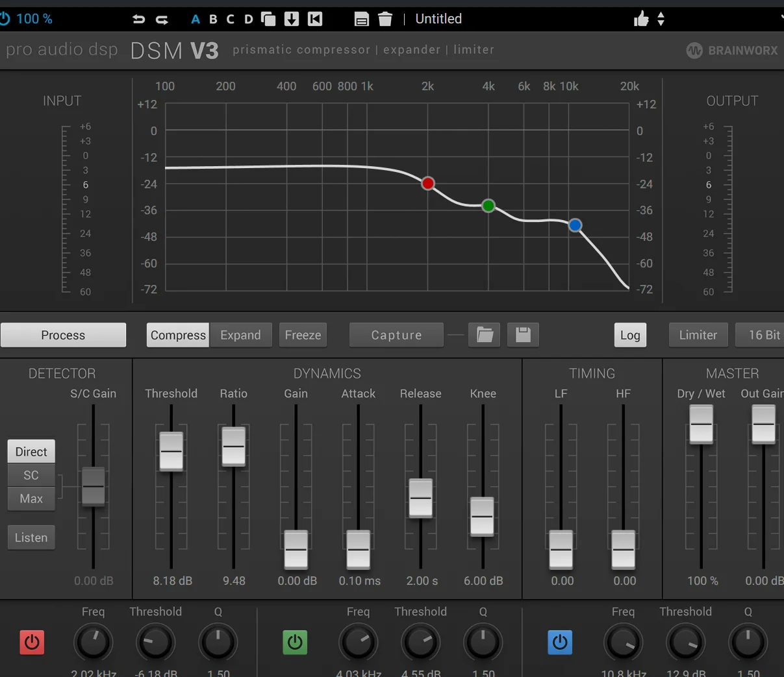Viewport: 784px width, 677px height.
Task: Click the Knee slider handle
Action: pos(483,516)
